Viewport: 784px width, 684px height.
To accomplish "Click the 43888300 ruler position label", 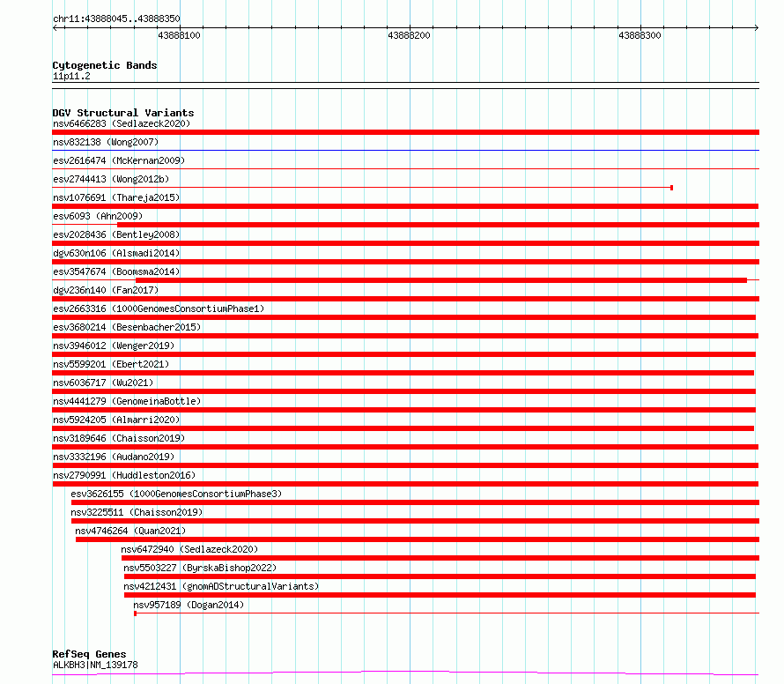I will [640, 35].
